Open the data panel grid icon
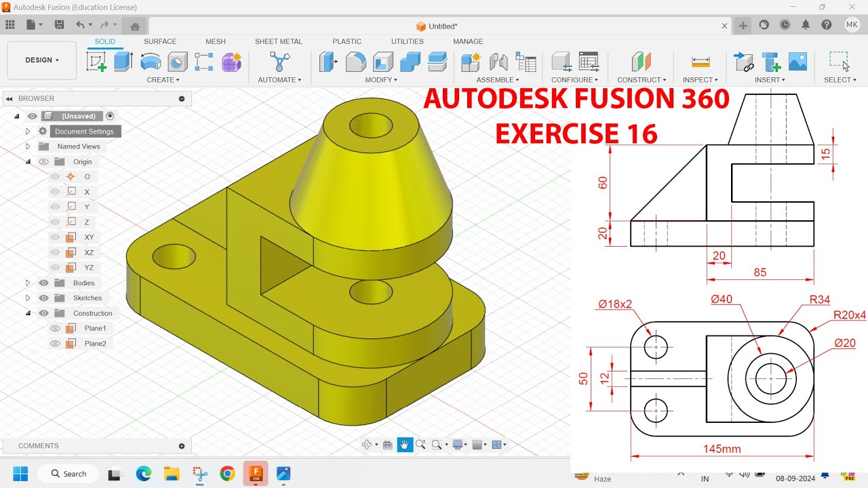This screenshot has height=488, width=868. [x=9, y=25]
